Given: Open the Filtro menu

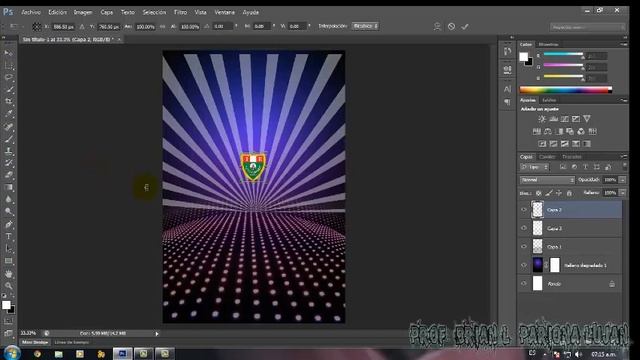Looking at the screenshot, I should coord(180,12).
